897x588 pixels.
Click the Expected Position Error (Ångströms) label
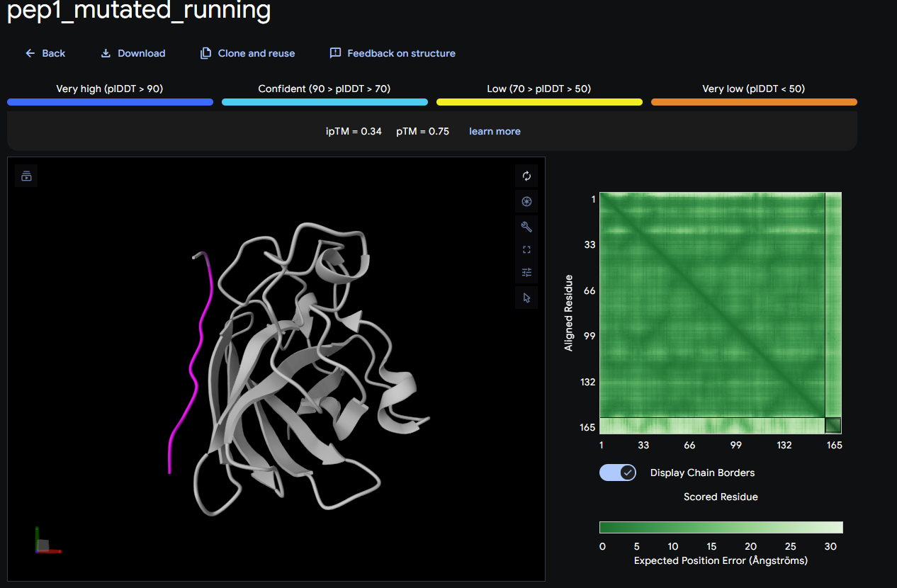point(721,560)
